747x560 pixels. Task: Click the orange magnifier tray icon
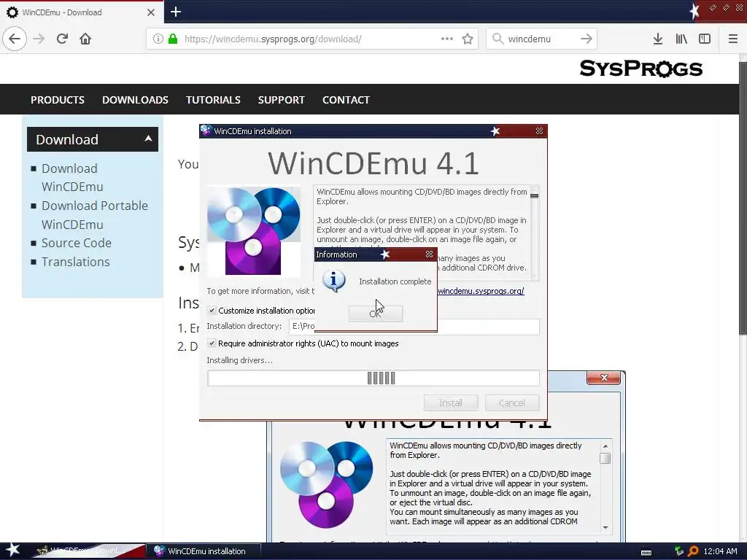[x=693, y=551]
